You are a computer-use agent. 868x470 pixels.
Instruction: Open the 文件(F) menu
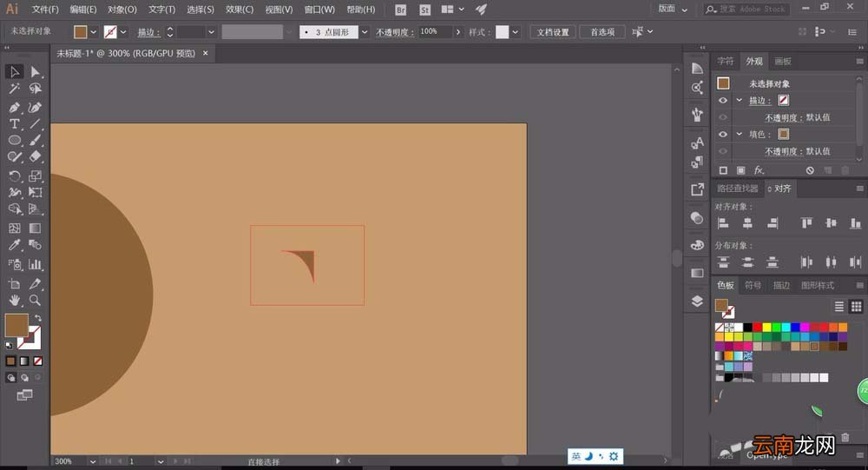click(x=45, y=10)
